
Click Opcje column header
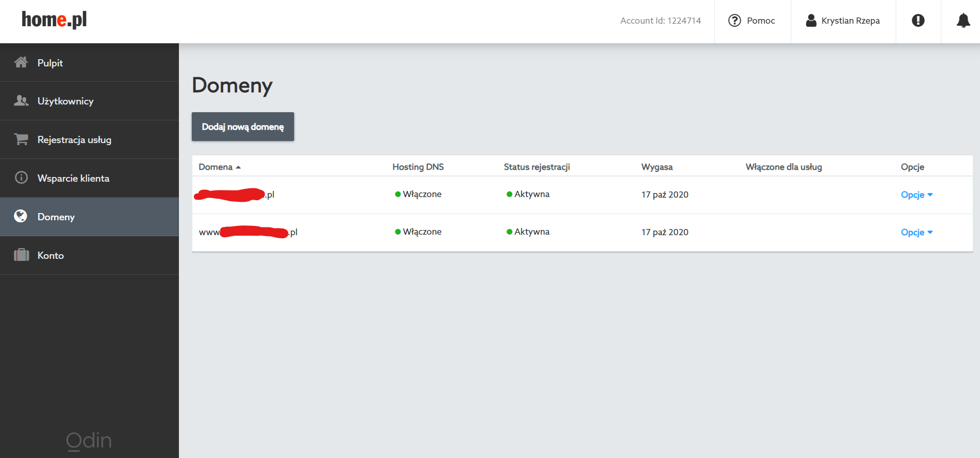pyautogui.click(x=912, y=167)
